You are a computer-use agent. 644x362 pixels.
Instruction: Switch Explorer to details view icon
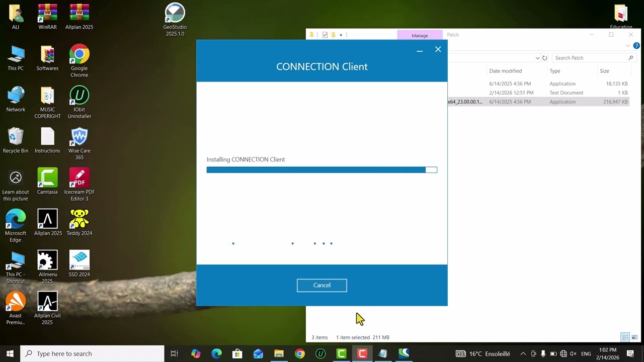625,337
